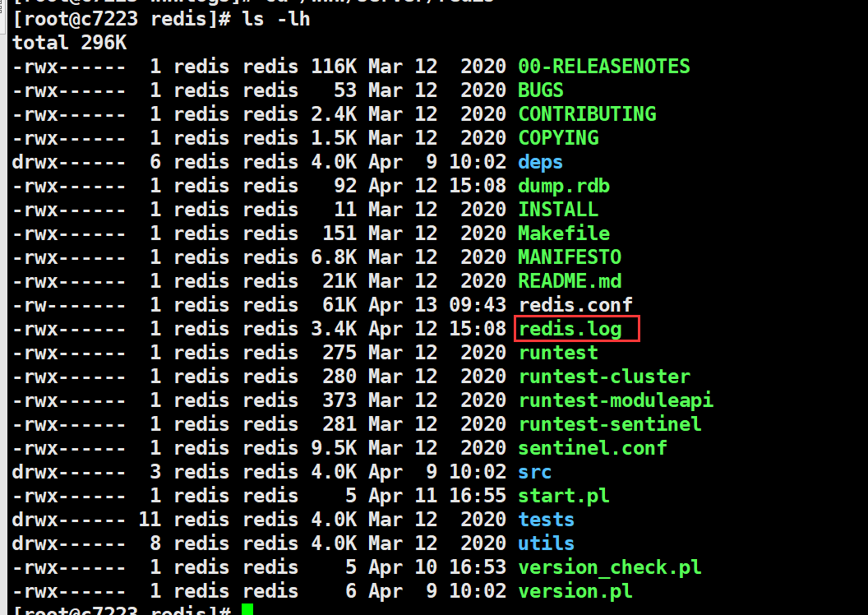Click the link count 11 on tests row
This screenshot has width=868, height=615.
150,520
